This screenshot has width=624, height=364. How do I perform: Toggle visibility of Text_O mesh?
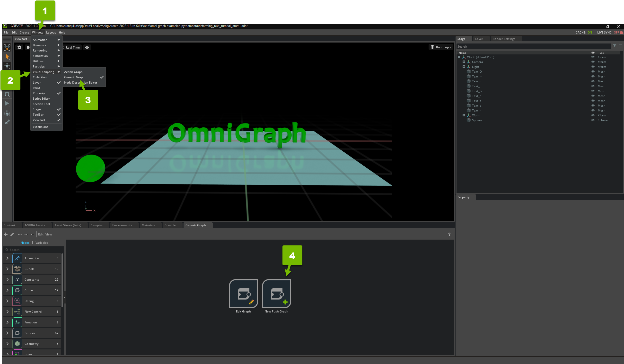(x=593, y=71)
